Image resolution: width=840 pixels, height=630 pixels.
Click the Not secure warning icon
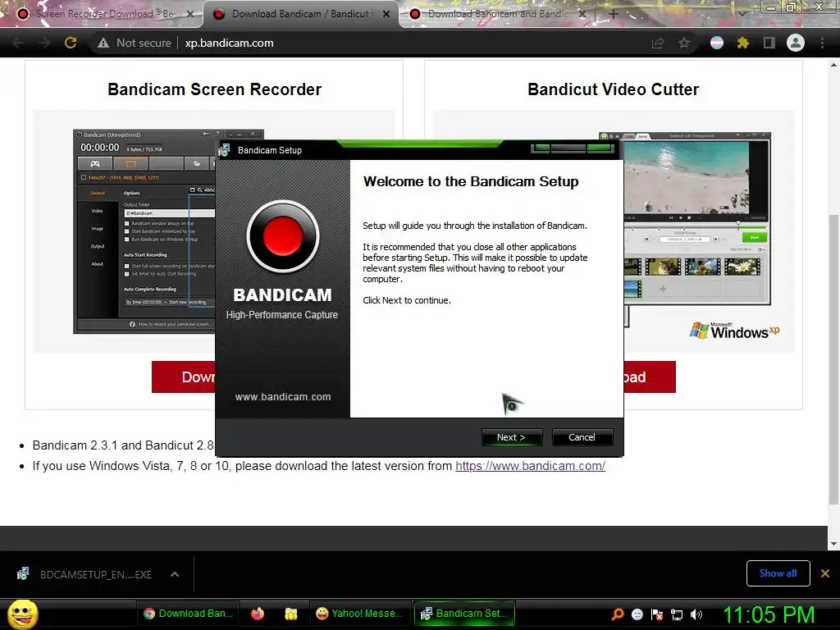tap(103, 43)
